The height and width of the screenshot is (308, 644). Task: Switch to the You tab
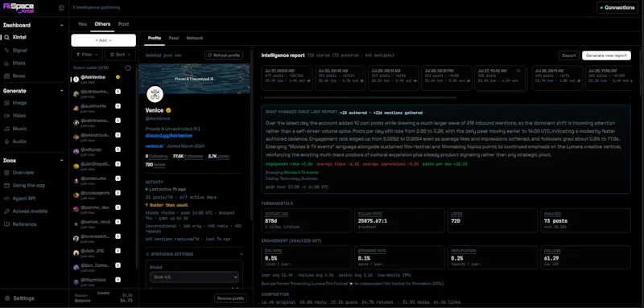click(83, 24)
